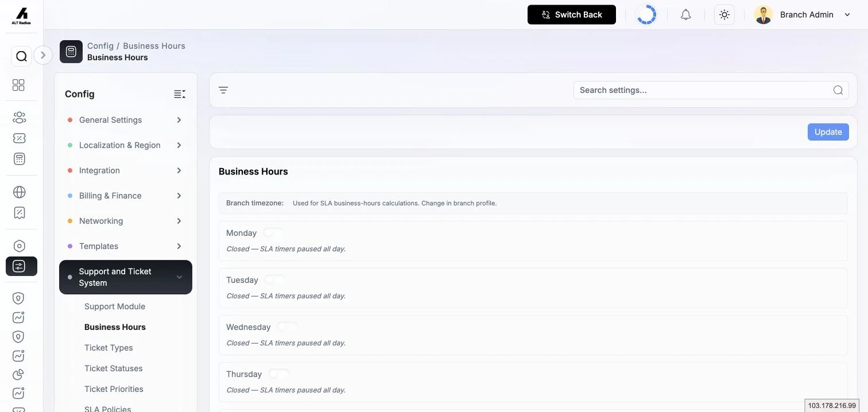
Task: Open Ticket Statuses submenu item
Action: [114, 368]
